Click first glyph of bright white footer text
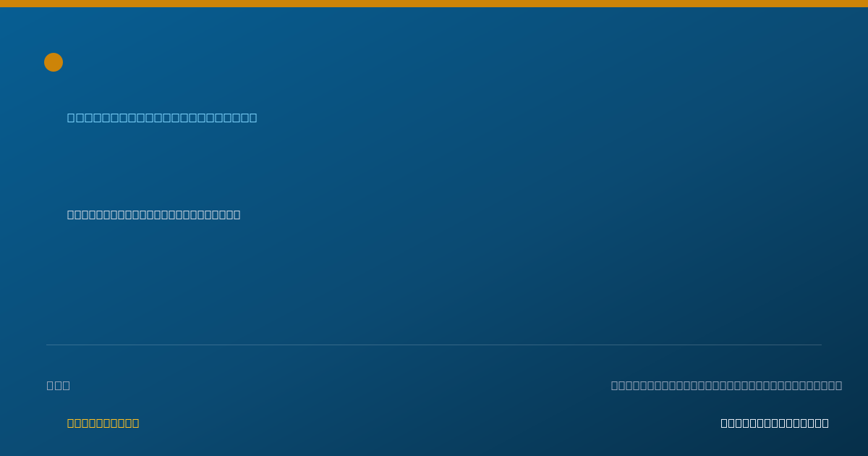 725,423
